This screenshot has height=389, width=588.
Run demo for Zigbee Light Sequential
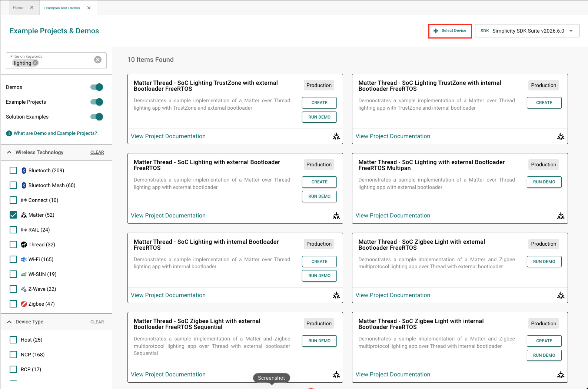[319, 341]
